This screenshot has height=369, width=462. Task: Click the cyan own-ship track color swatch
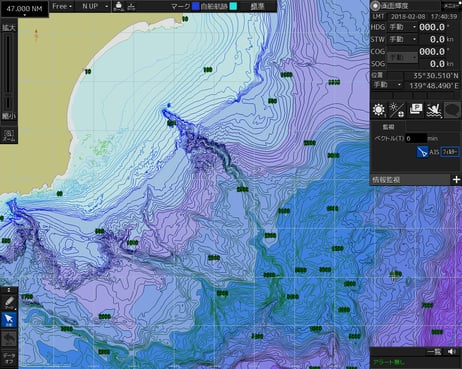pos(233,6)
